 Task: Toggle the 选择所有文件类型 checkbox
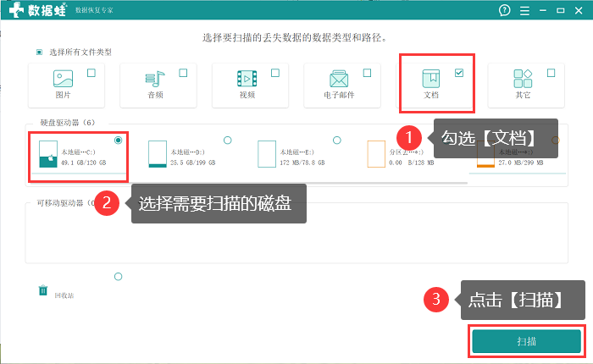39,52
